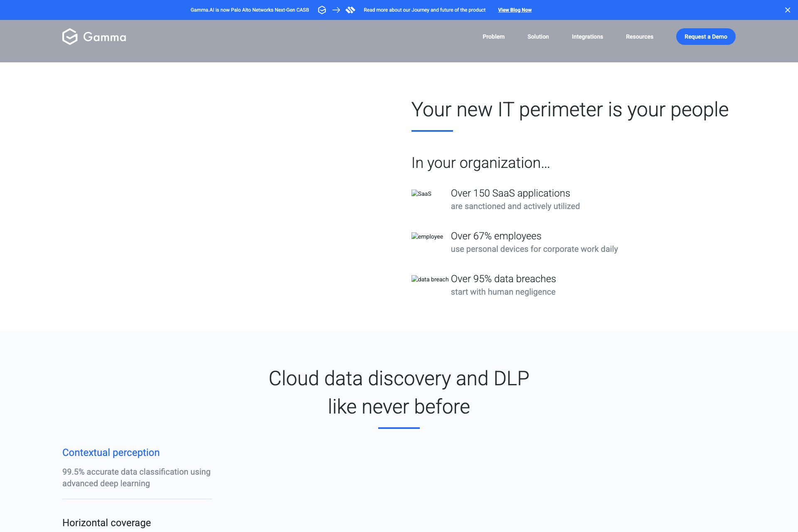Viewport: 798px width, 532px height.
Task: Click the Gamma wordmark text
Action: pos(105,37)
